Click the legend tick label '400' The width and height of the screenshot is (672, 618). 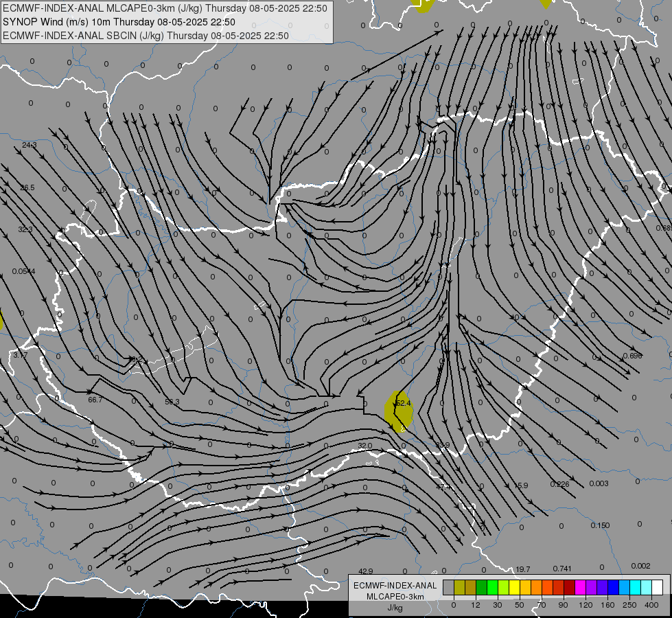click(x=651, y=605)
